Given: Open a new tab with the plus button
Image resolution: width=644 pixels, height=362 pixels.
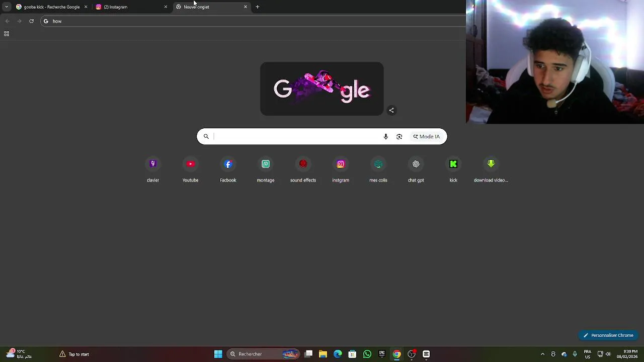Looking at the screenshot, I should click(257, 7).
